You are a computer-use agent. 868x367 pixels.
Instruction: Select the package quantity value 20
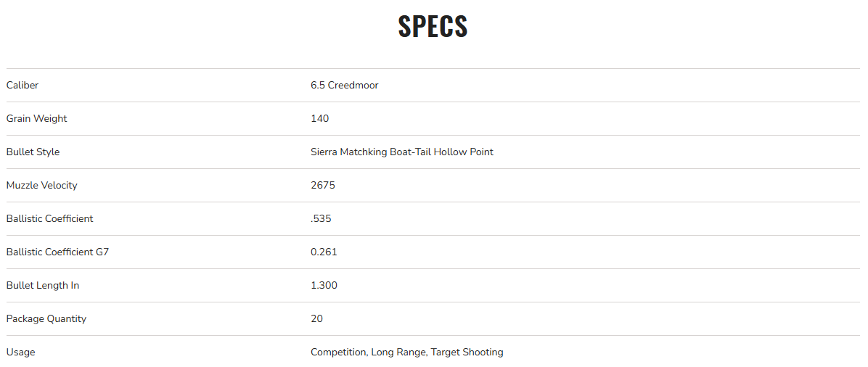[316, 319]
